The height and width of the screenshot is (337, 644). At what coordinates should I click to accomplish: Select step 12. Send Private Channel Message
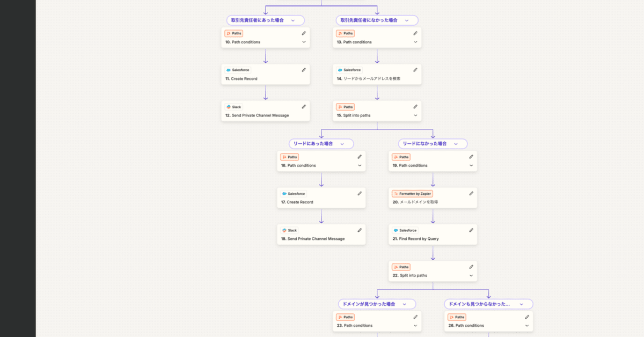pyautogui.click(x=257, y=115)
